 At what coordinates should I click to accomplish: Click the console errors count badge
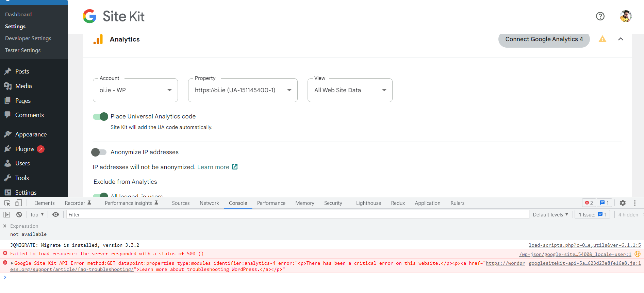[x=589, y=203]
